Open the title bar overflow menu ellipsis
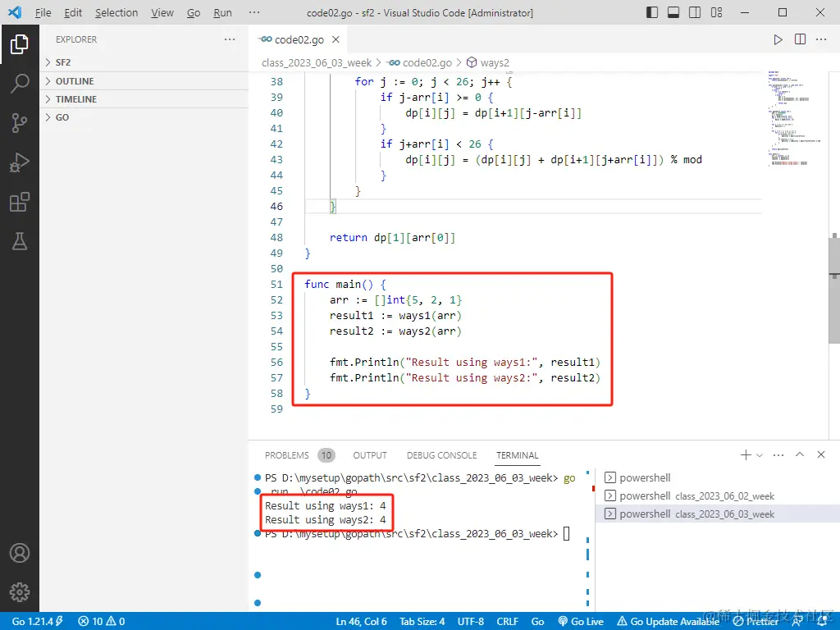 click(x=254, y=12)
